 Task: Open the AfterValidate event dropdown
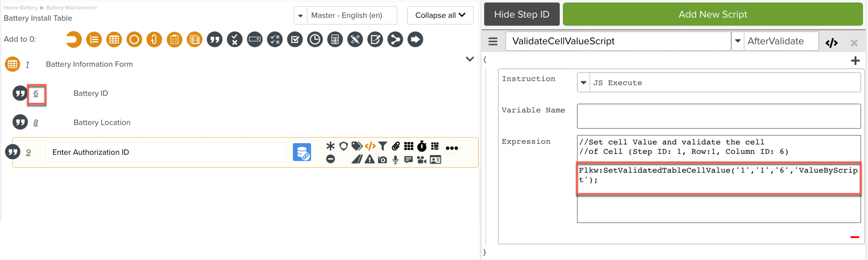click(738, 41)
